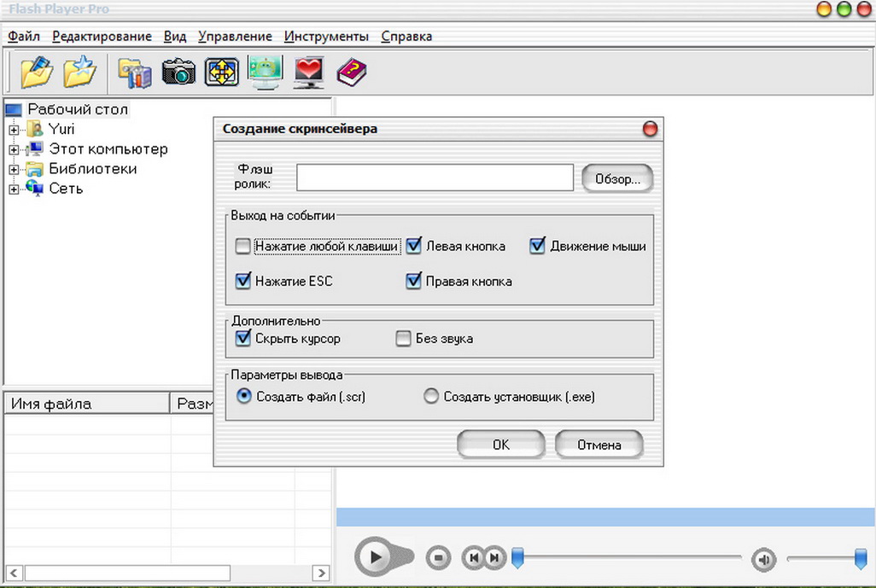Select Создать файл (.scr) radio option
The image size is (876, 588).
click(244, 396)
